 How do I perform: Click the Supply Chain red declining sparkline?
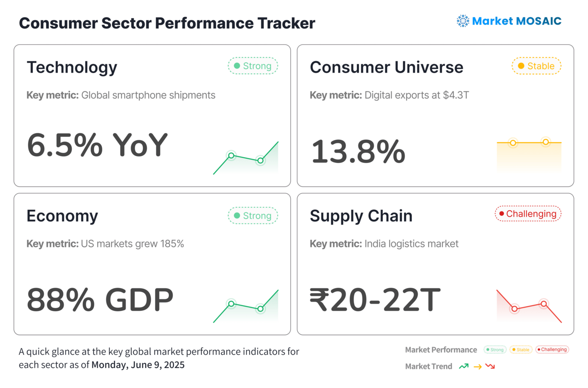coord(529,307)
